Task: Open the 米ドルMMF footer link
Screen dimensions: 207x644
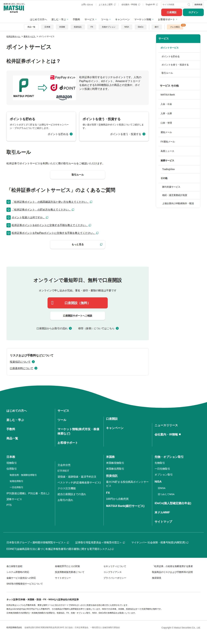Action: [162, 512]
